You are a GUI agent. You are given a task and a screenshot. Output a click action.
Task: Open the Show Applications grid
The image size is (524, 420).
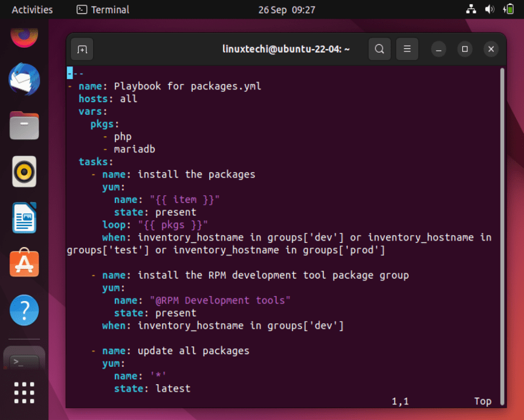[24, 393]
